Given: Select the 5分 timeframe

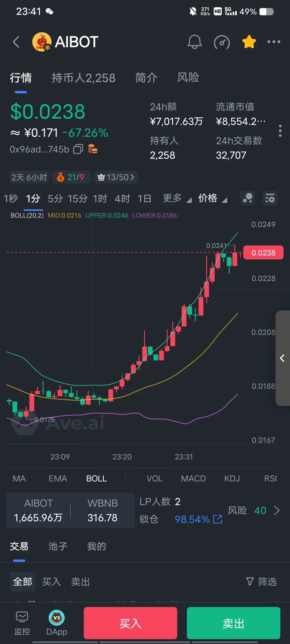Looking at the screenshot, I should click(x=55, y=199).
